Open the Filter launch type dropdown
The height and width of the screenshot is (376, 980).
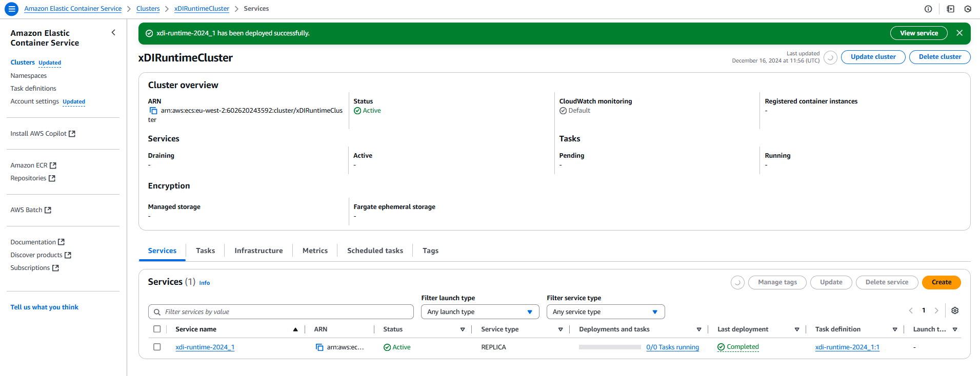click(x=480, y=312)
